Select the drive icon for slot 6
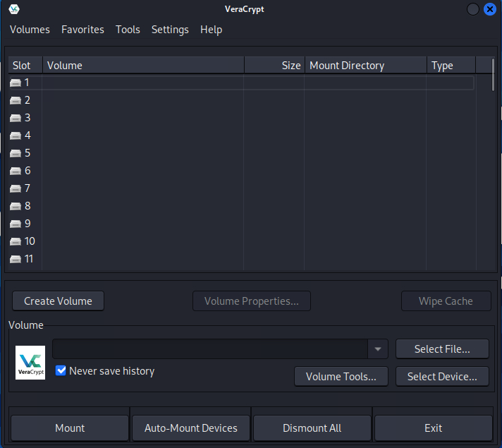This screenshot has width=502, height=448. click(x=16, y=171)
